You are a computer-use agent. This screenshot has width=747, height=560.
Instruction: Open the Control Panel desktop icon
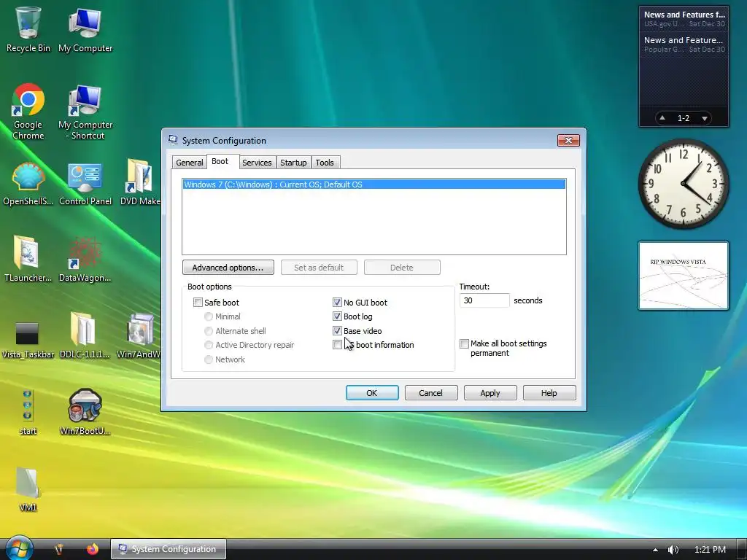(x=85, y=184)
